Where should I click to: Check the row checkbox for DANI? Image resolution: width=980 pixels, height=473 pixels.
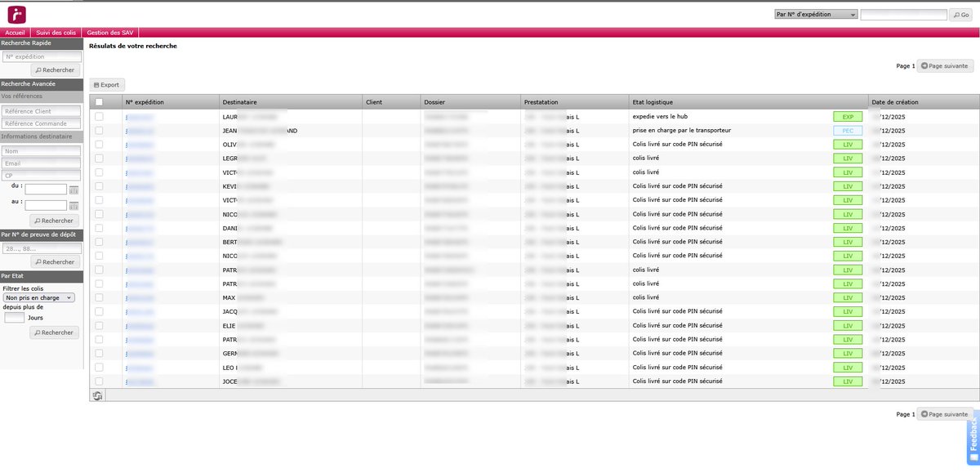click(99, 228)
